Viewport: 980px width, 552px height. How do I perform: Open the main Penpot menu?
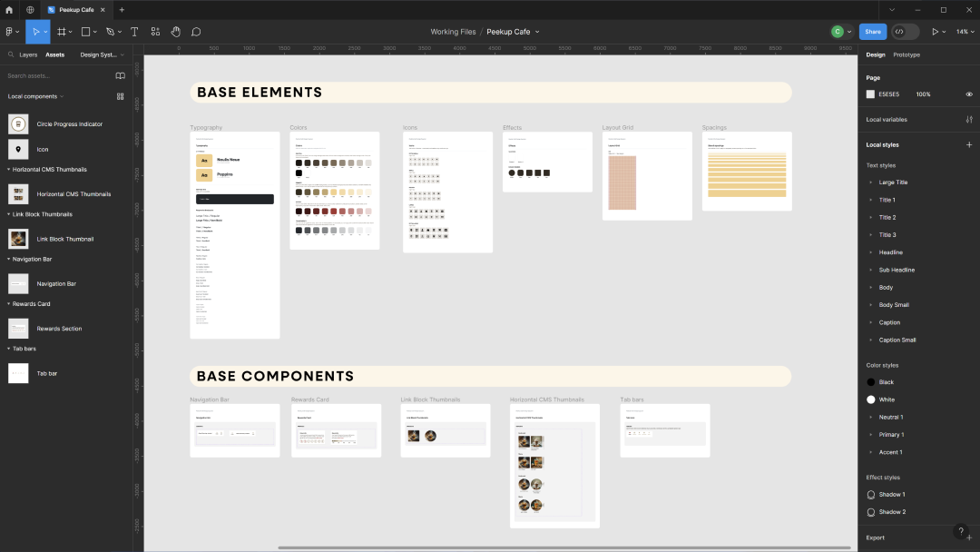click(11, 31)
